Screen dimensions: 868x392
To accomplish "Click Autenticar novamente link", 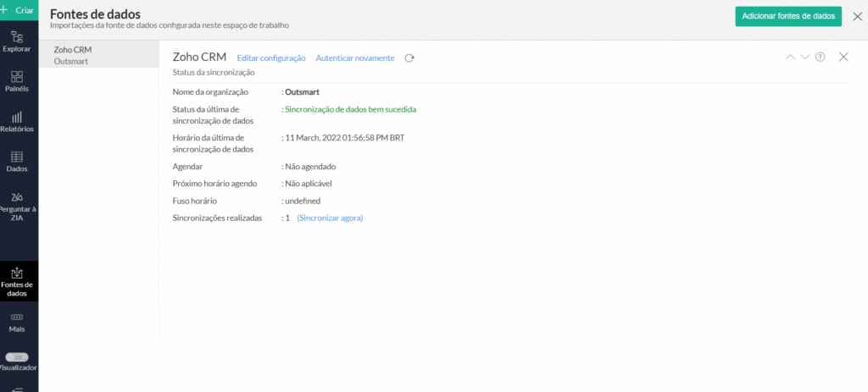I will [x=355, y=58].
